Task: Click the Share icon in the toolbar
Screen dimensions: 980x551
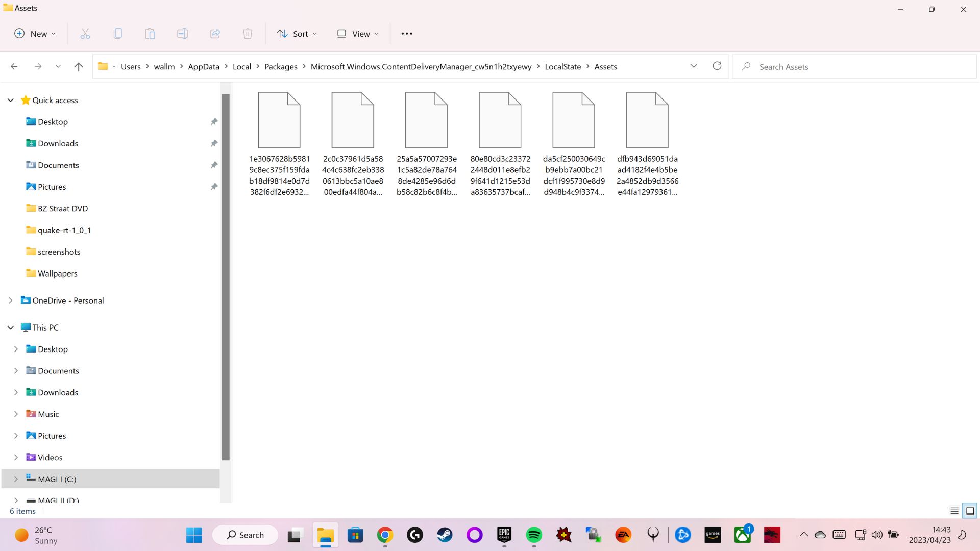Action: (x=215, y=33)
